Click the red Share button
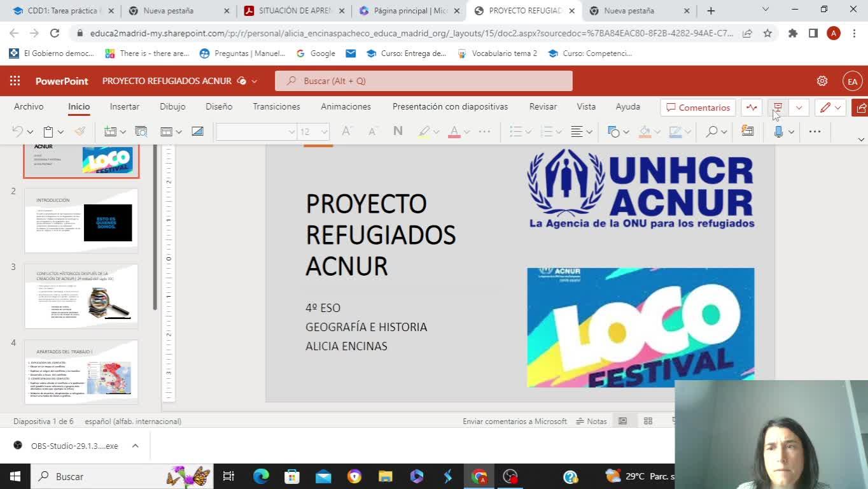Viewport: 868px width, 489px height. (860, 108)
